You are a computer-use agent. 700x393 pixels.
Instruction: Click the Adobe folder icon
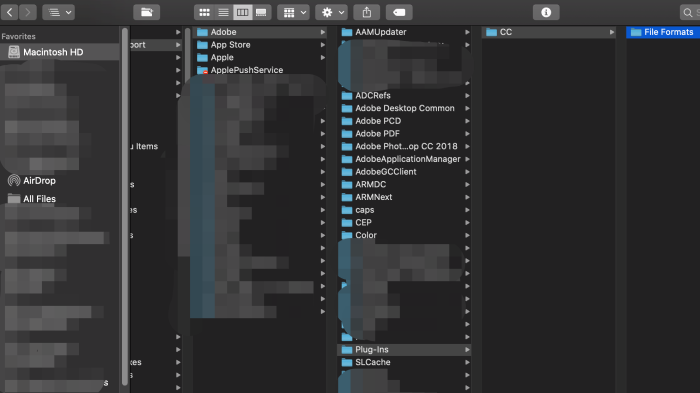202,32
